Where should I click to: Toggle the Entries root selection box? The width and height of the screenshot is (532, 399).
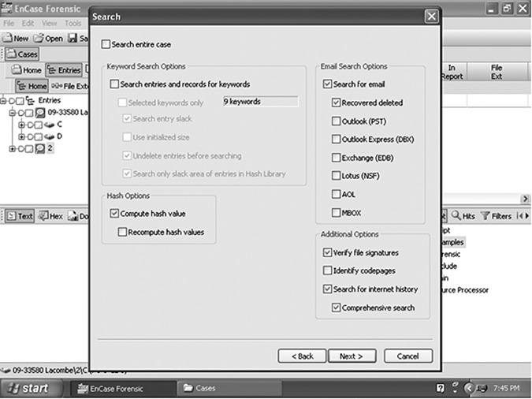point(20,101)
